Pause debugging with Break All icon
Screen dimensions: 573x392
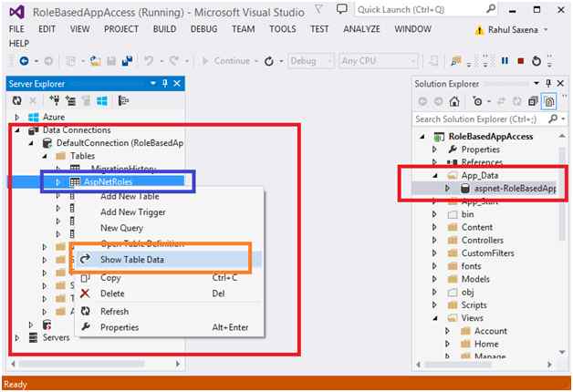(x=505, y=61)
